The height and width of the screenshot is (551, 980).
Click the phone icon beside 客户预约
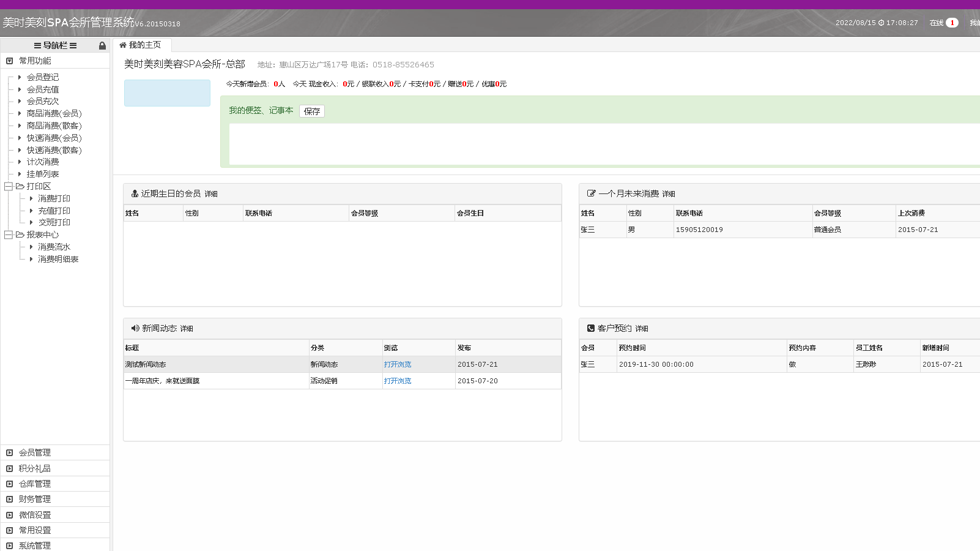click(x=590, y=328)
